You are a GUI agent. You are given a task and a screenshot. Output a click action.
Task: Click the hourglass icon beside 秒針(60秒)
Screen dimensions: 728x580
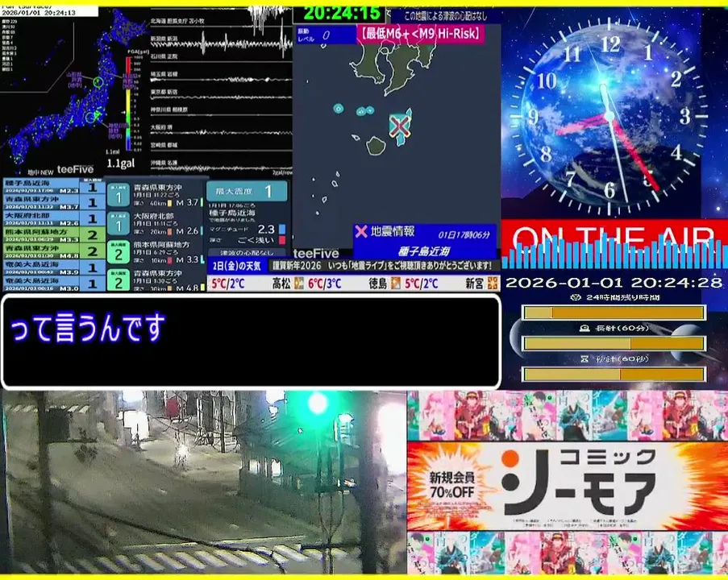pyautogui.click(x=584, y=358)
